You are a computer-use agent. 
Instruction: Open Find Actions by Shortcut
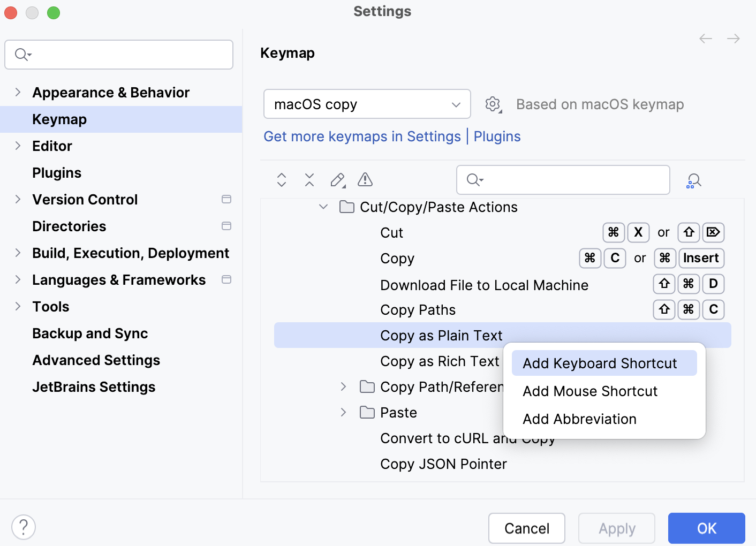coord(693,180)
